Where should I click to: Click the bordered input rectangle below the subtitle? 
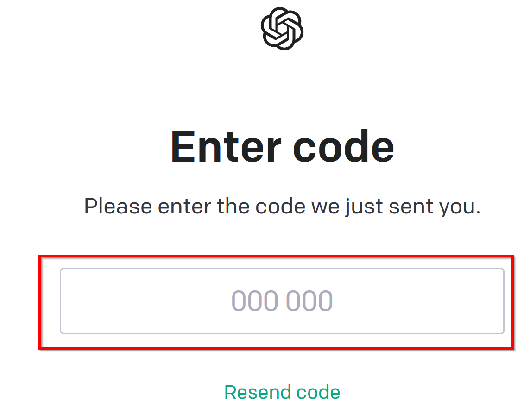282,301
